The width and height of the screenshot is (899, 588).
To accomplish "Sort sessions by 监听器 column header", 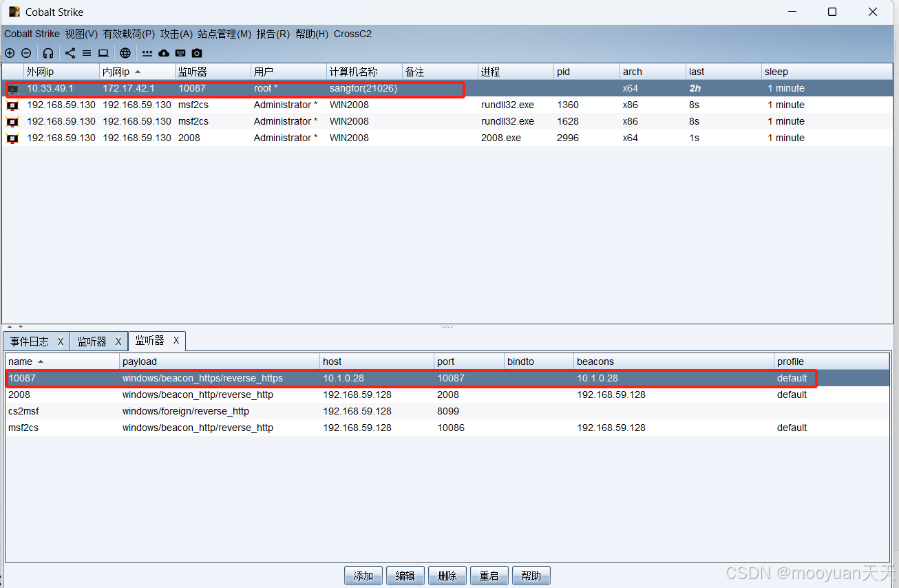I will pos(213,72).
